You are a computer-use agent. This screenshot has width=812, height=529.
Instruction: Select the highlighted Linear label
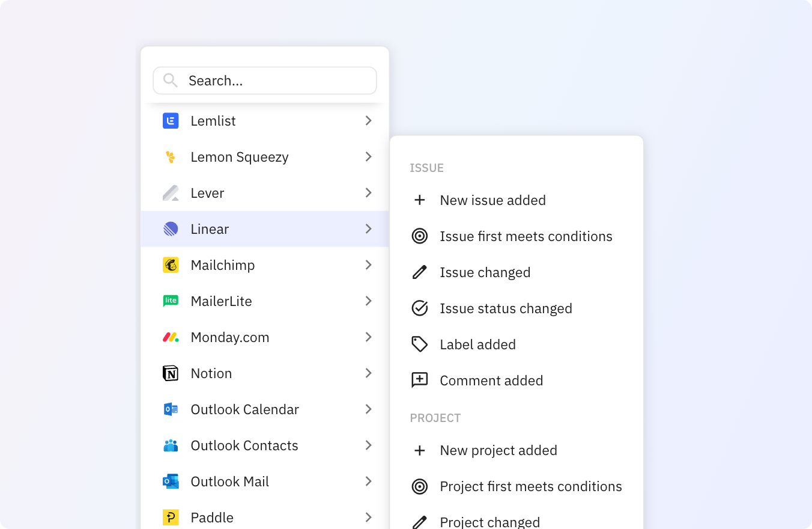tap(210, 229)
